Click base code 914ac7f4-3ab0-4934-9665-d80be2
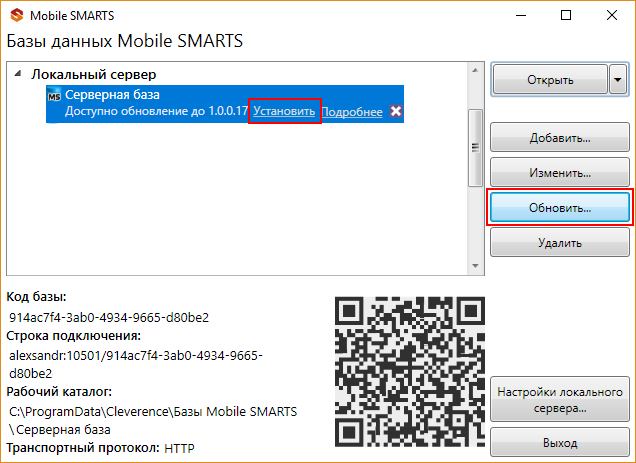 pos(109,317)
